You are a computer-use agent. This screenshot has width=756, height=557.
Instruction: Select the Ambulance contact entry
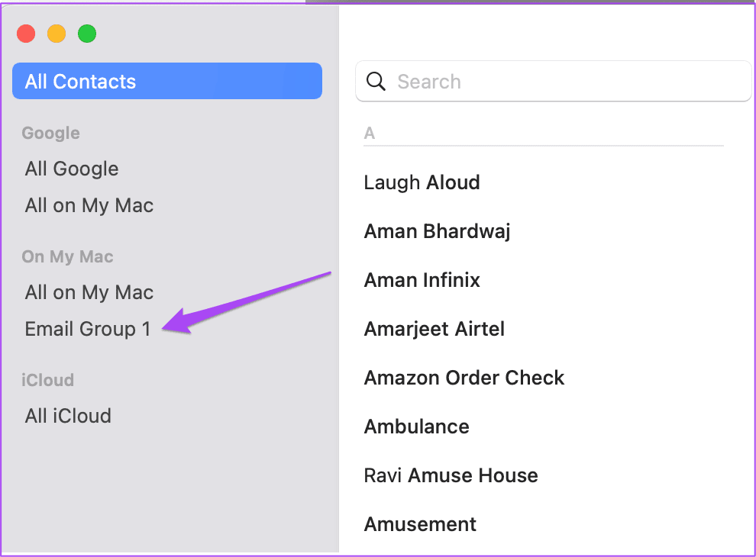416,427
